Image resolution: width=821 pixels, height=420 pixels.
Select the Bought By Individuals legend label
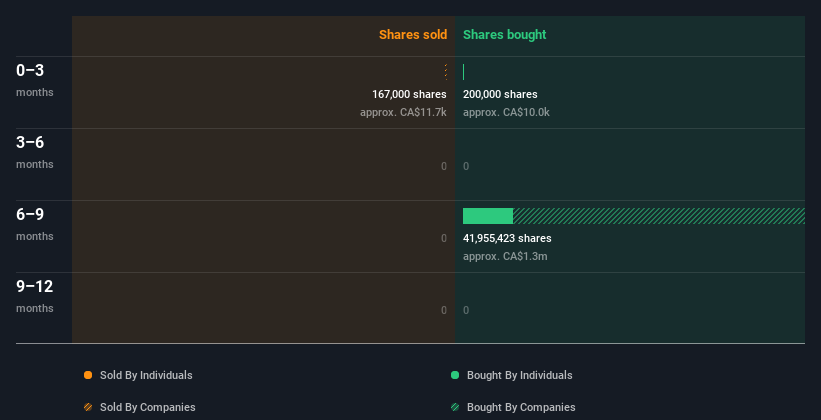[x=519, y=375]
